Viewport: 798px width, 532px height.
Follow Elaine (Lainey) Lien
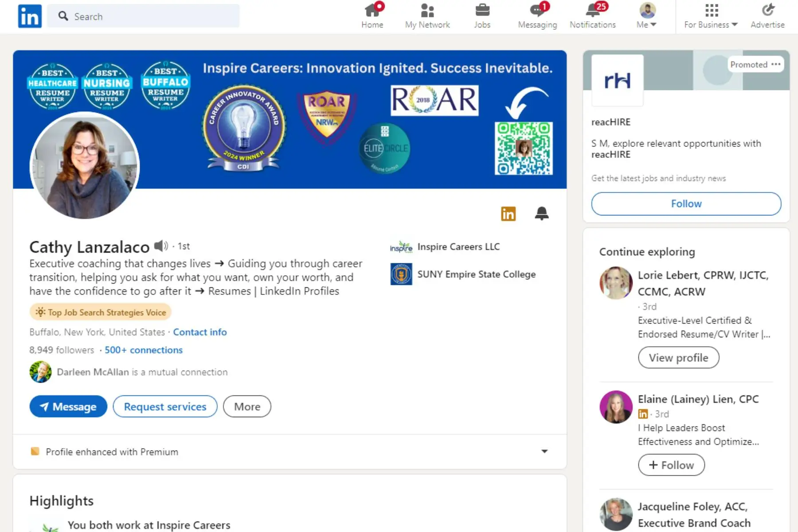(x=671, y=465)
